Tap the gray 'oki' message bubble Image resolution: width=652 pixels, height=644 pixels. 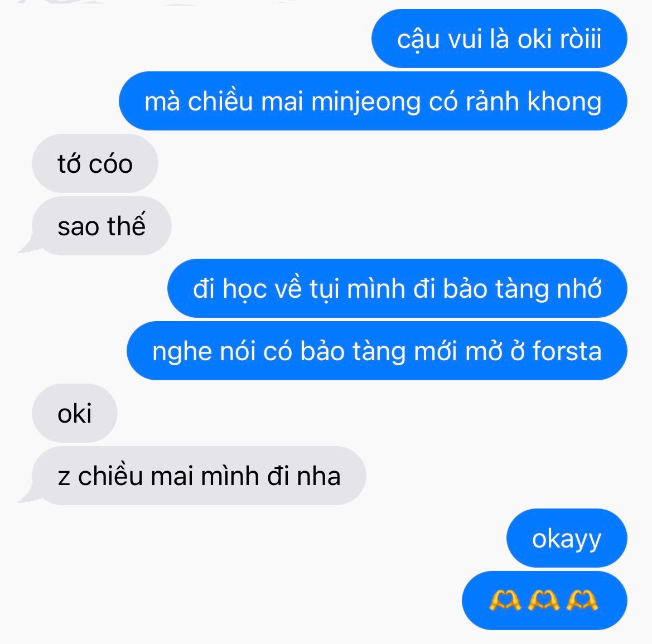click(x=74, y=413)
